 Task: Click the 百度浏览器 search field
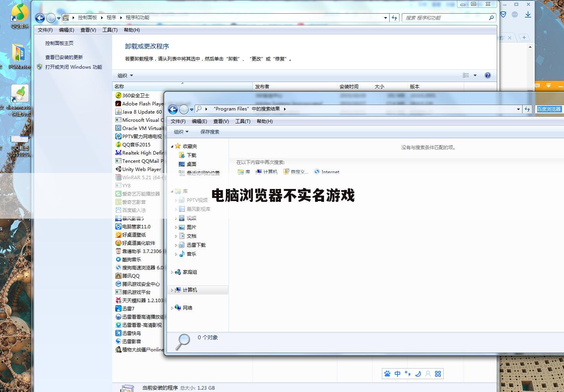point(549,109)
